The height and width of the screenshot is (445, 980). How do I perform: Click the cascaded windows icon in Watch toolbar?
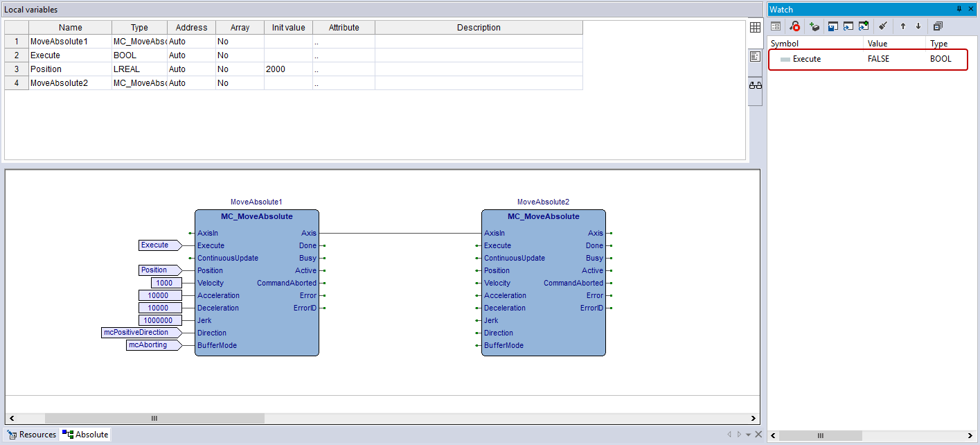(938, 26)
